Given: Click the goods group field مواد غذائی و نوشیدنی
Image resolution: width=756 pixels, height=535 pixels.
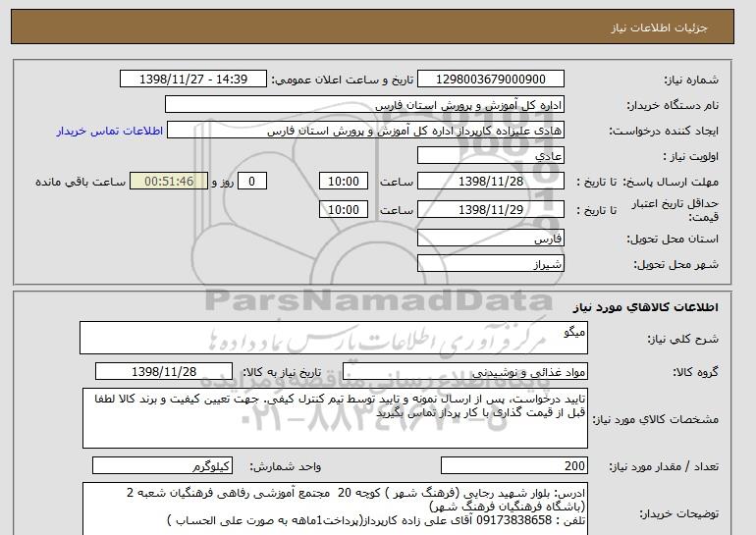Looking at the screenshot, I should point(465,372).
